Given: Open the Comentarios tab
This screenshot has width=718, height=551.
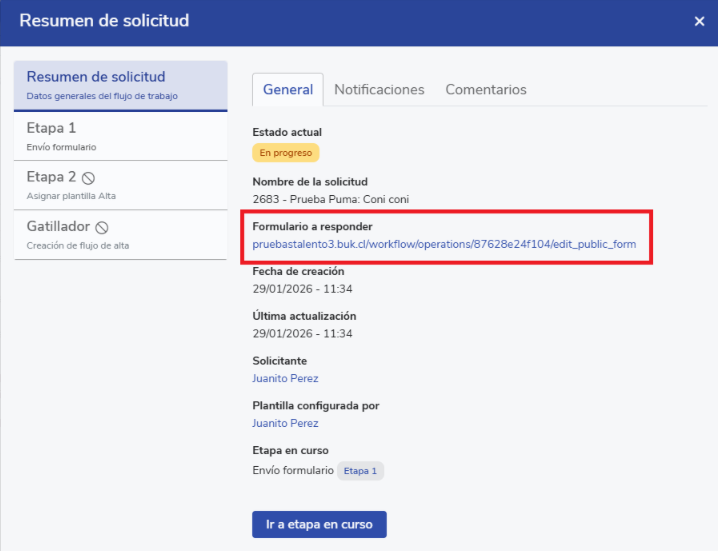Looking at the screenshot, I should (486, 90).
